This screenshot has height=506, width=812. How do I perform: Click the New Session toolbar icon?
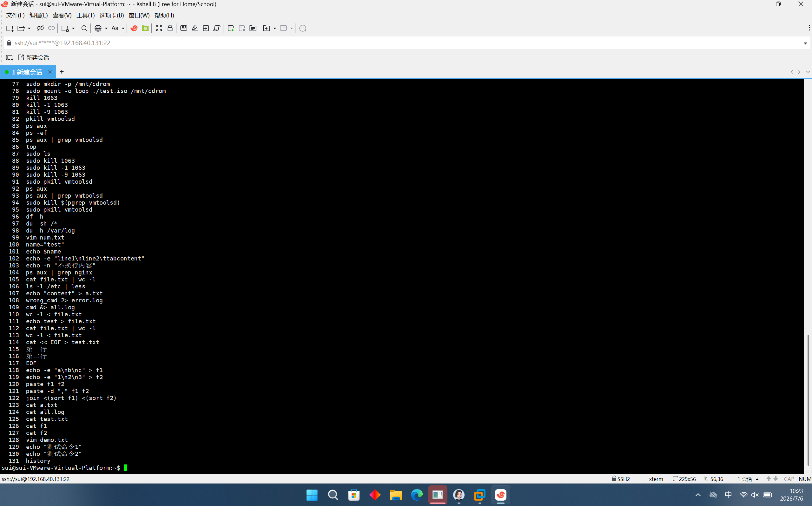click(x=10, y=29)
